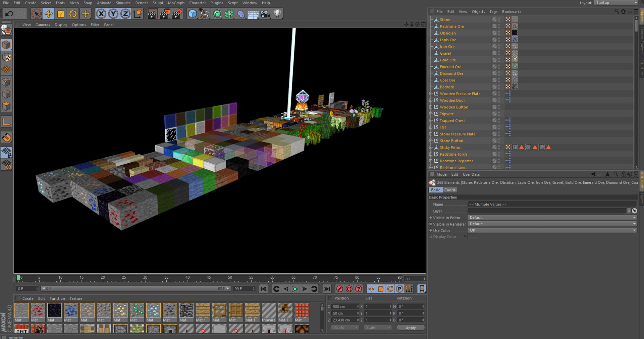Open the deformer objects icon
644x339 pixels.
click(x=241, y=14)
